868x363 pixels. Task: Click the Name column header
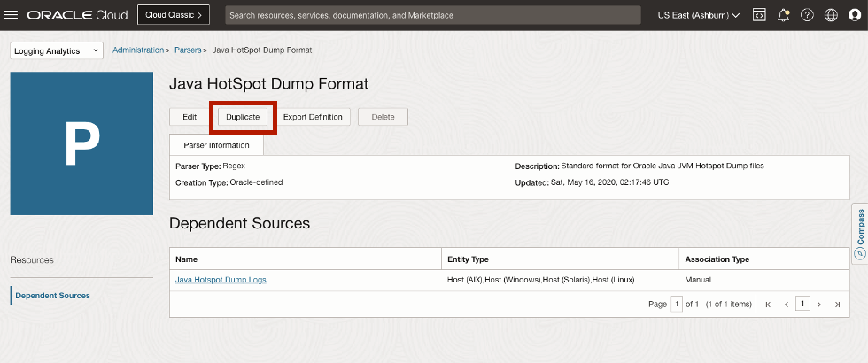pyautogui.click(x=305, y=259)
